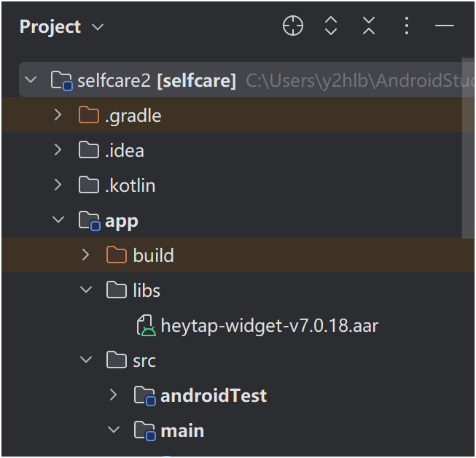
Task: Open the Project panel options menu
Action: 407,27
